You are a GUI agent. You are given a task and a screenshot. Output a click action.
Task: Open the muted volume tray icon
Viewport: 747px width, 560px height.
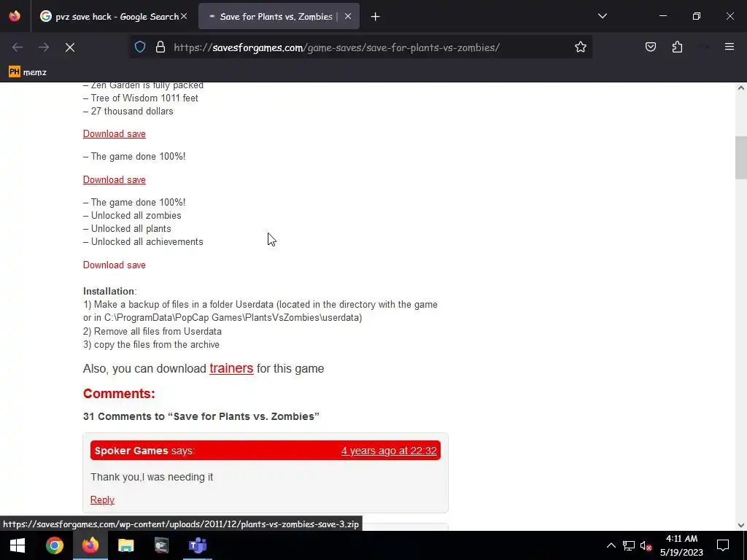click(x=646, y=545)
